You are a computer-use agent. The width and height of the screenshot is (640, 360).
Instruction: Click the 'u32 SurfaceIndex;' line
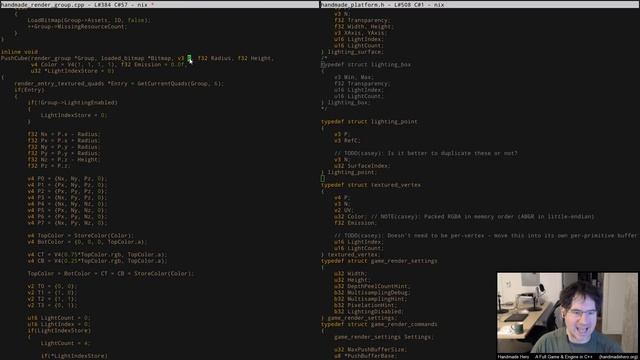362,166
